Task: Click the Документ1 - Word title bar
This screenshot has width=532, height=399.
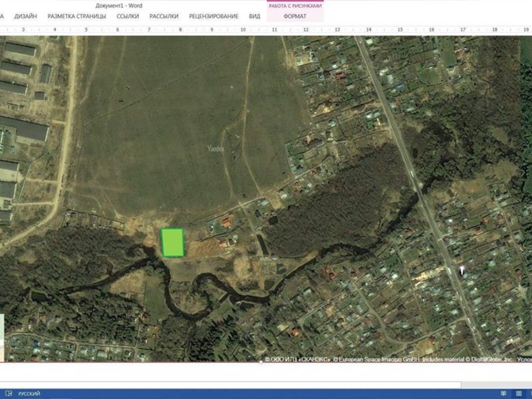Action: pos(119,5)
